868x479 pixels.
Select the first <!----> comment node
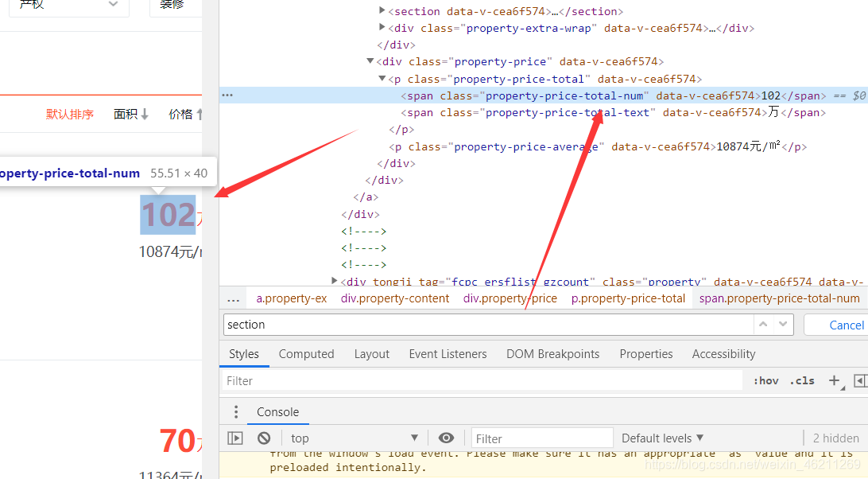coord(364,232)
